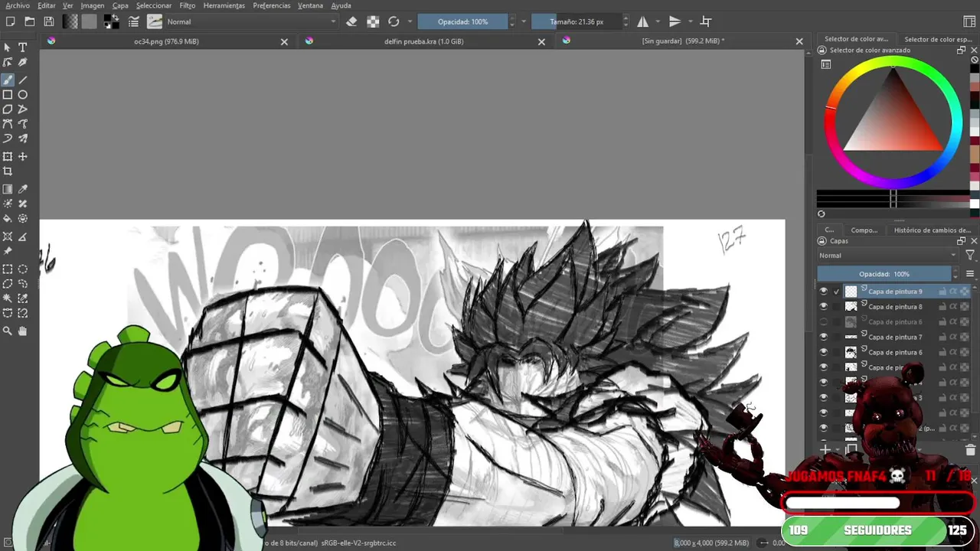Screen dimensions: 980x551
Task: Select the Shape Select arrow tool
Action: coord(8,47)
